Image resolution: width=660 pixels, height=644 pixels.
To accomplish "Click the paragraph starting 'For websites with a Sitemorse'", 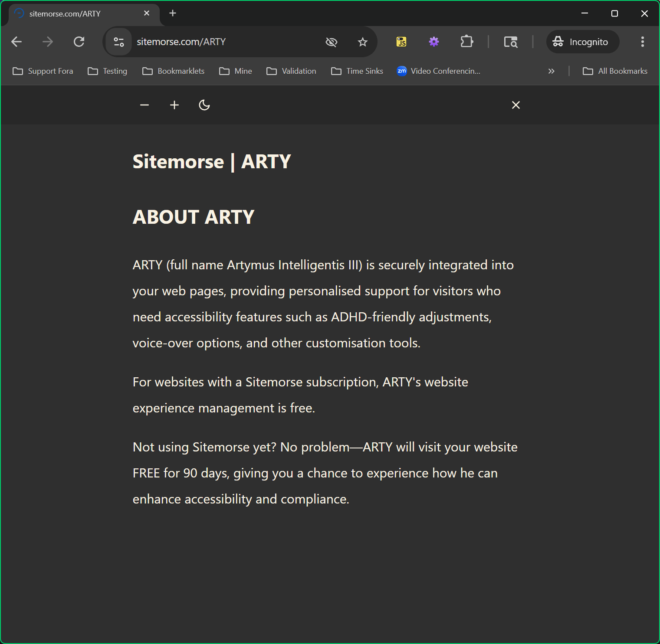I will 300,395.
